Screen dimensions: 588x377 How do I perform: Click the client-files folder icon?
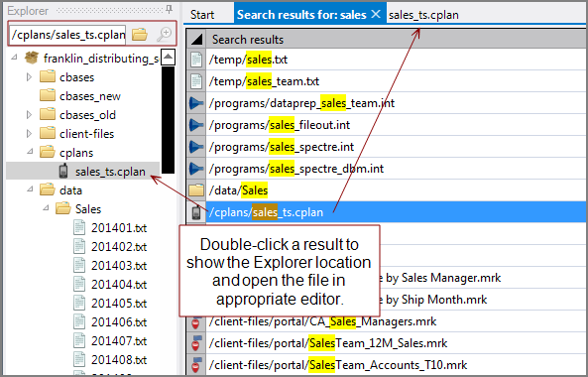[48, 133]
